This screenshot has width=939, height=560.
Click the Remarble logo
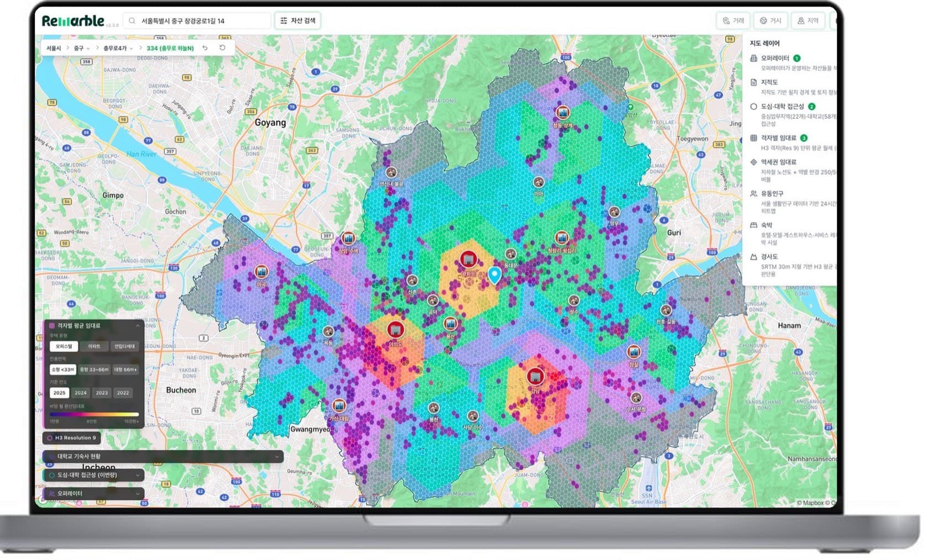click(73, 21)
